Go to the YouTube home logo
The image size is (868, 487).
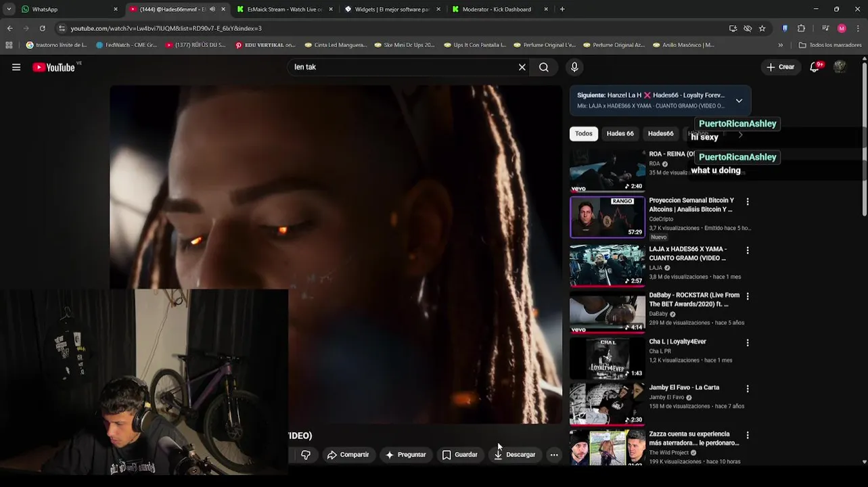pos(54,67)
